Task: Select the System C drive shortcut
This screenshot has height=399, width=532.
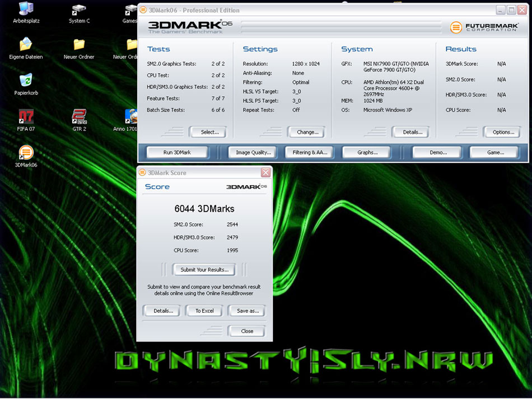Action: pyautogui.click(x=79, y=13)
